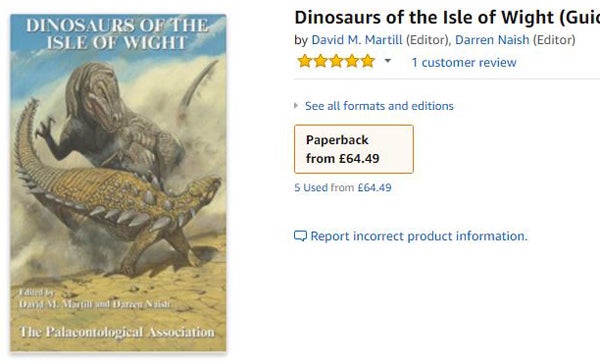
Task: Expand the formats and editions triangle
Action: pyautogui.click(x=296, y=106)
